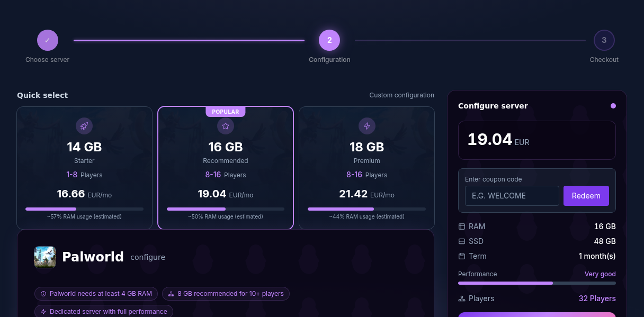Focus the coupon code input field
The width and height of the screenshot is (644, 317).
click(512, 196)
